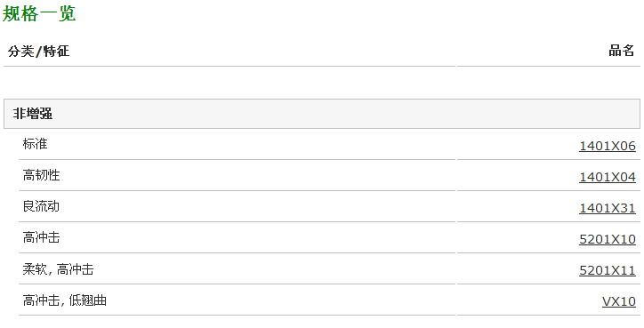
Task: Click the 非增强 section header bar
Action: coord(322,114)
